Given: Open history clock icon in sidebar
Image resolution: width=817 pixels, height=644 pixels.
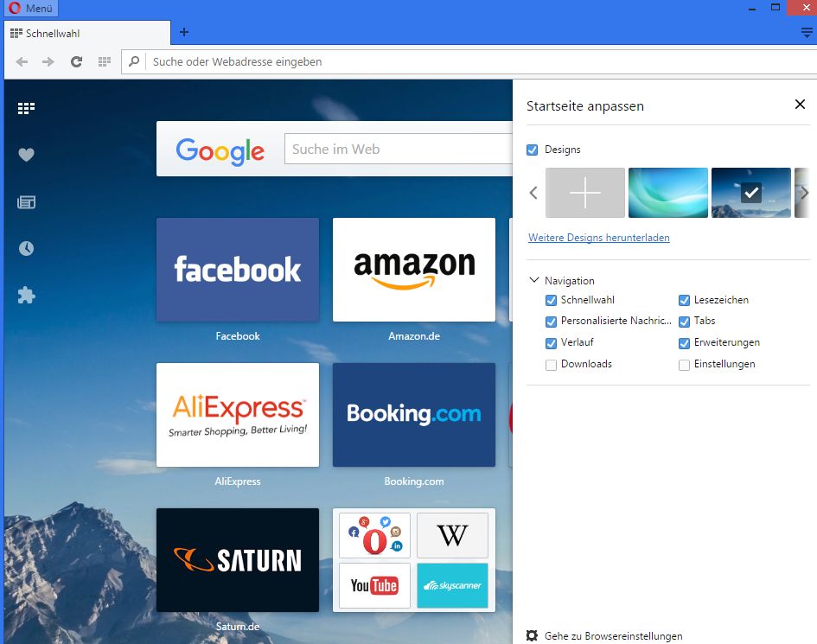Looking at the screenshot, I should pos(26,249).
